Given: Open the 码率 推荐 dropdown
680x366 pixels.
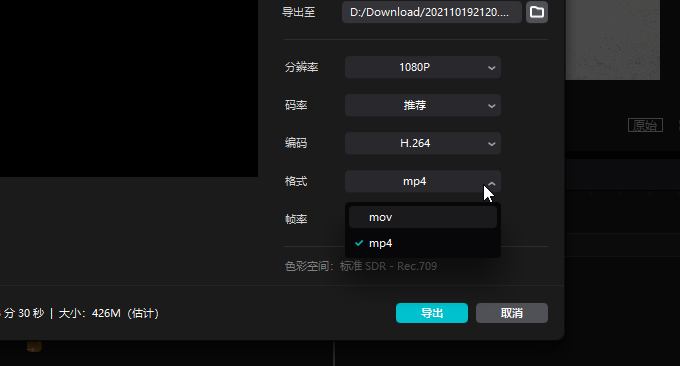Looking at the screenshot, I should coord(423,105).
